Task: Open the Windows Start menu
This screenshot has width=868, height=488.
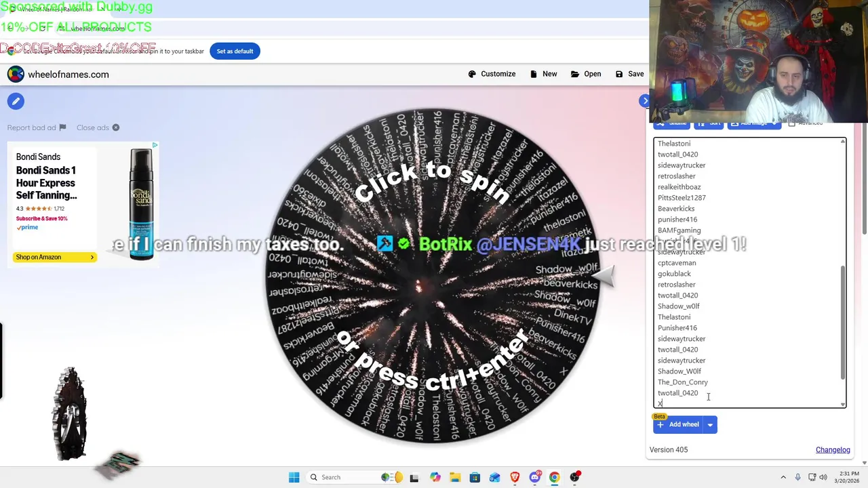Action: point(294,477)
